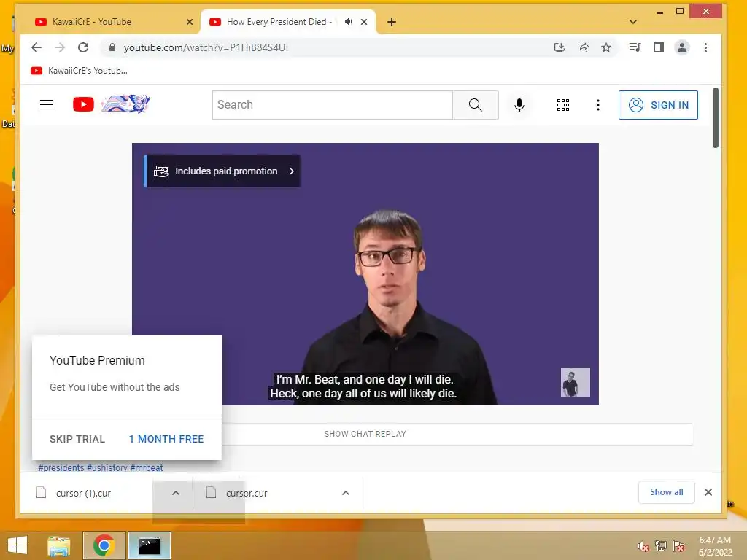Viewport: 747px width, 560px height.
Task: Expand options for cursor (1).cur download
Action: pos(176,494)
